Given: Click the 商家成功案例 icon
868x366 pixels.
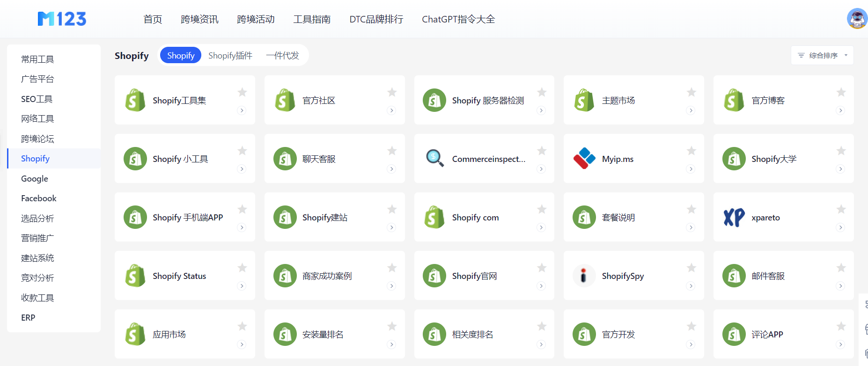Looking at the screenshot, I should [x=285, y=276].
